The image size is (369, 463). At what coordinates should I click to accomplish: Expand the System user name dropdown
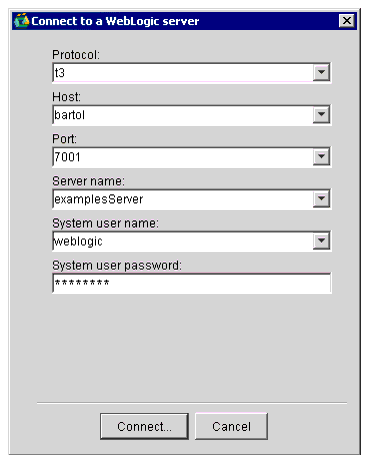point(321,241)
